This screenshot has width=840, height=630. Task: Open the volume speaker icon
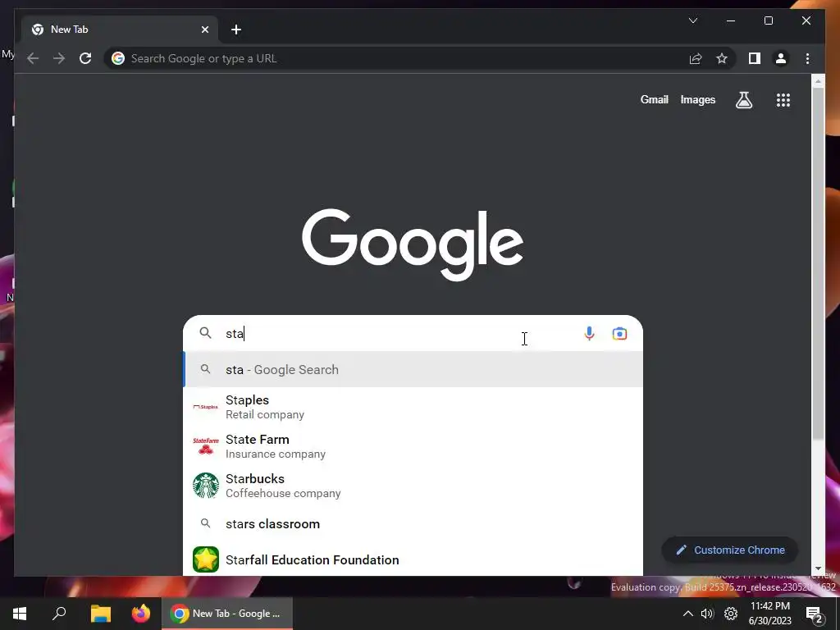707,614
